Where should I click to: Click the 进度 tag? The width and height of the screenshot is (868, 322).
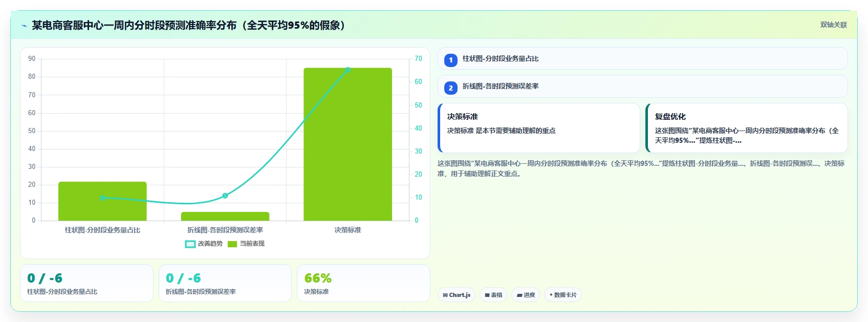(x=526, y=295)
